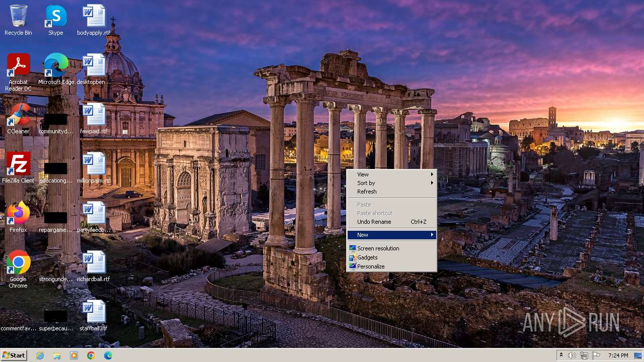Select the repairgame... desktop item
The height and width of the screenshot is (362, 644).
(55, 222)
